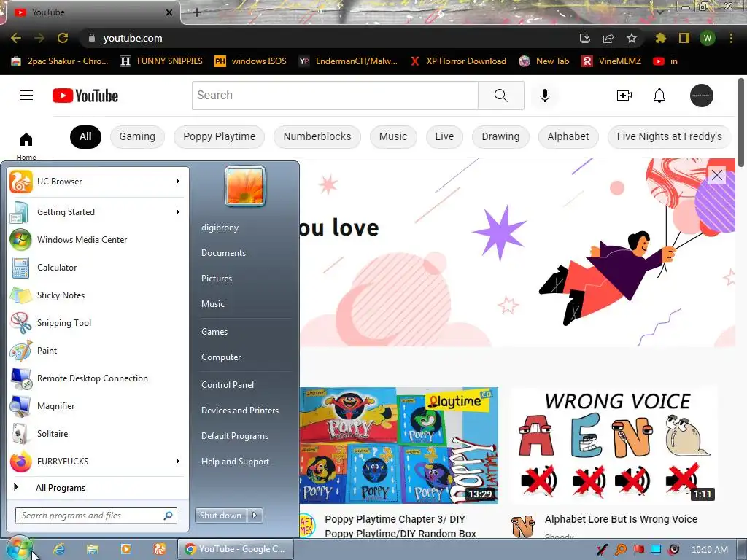Viewport: 747px width, 560px height.
Task: Click the browser back arrow
Action: [x=16, y=38]
